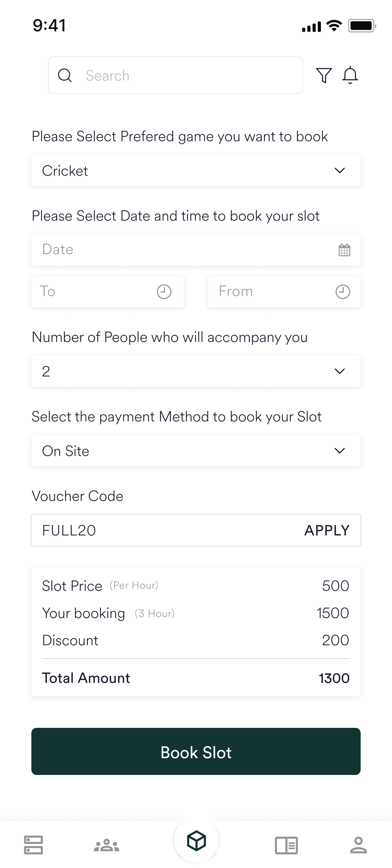Expand the number of people dropdown
The width and height of the screenshot is (392, 868).
(196, 371)
